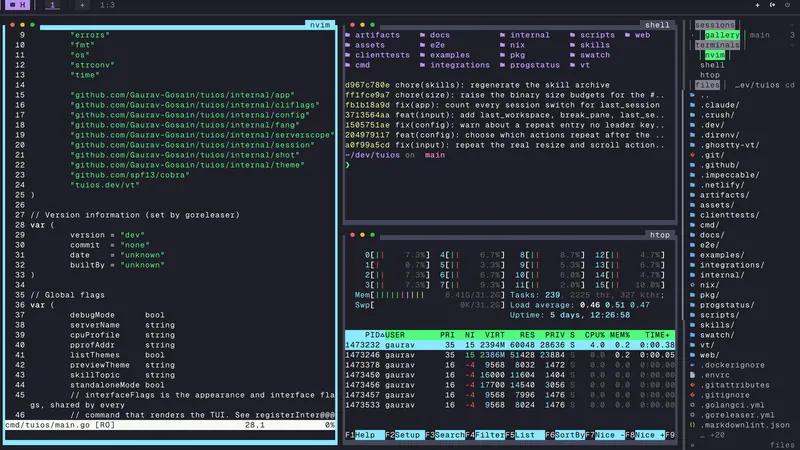This screenshot has width=800, height=450.
Task: Expand the '+20' more files entry
Action: (x=712, y=435)
